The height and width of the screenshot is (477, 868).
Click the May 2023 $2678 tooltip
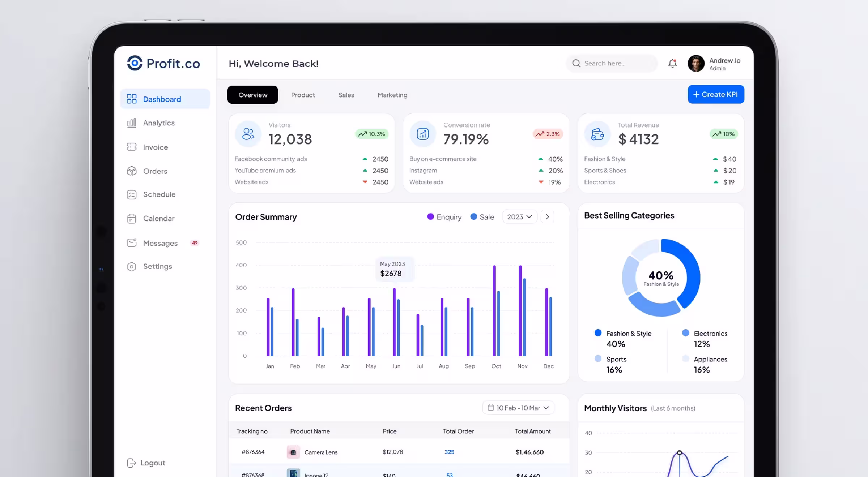395,269
